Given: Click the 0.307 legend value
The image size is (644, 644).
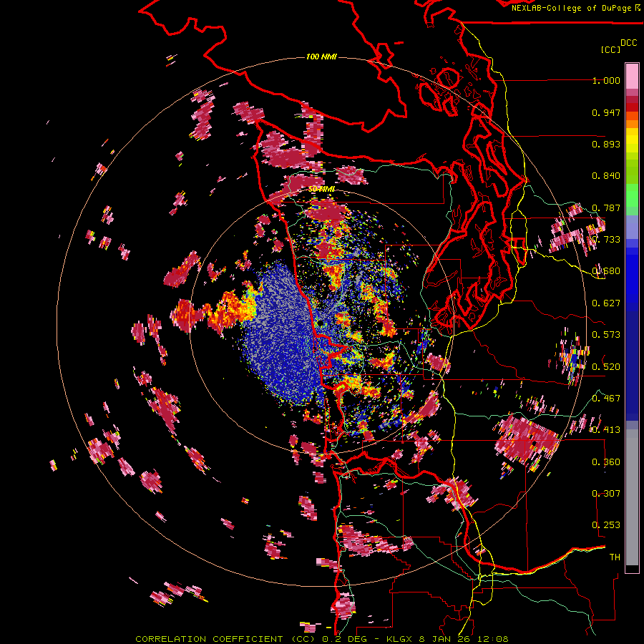Looking at the screenshot, I should 606,494.
